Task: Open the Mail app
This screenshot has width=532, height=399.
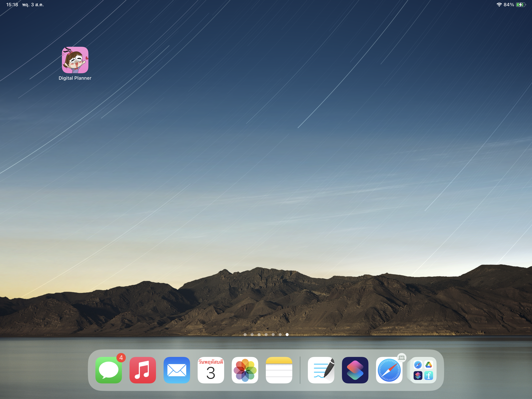Action: [x=177, y=370]
